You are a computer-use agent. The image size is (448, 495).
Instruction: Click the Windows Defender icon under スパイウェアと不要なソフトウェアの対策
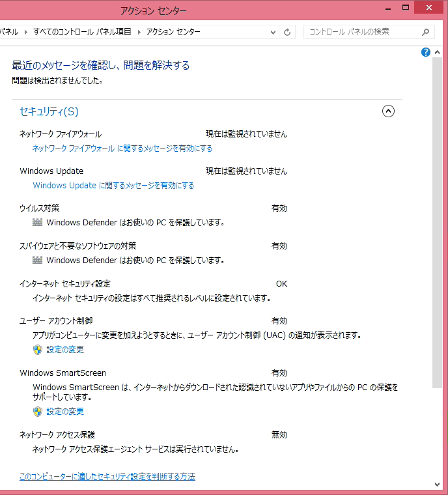click(37, 260)
